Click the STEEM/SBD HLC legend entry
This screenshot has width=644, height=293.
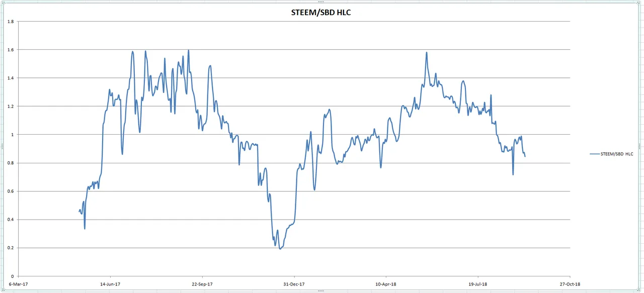pyautogui.click(x=612, y=154)
